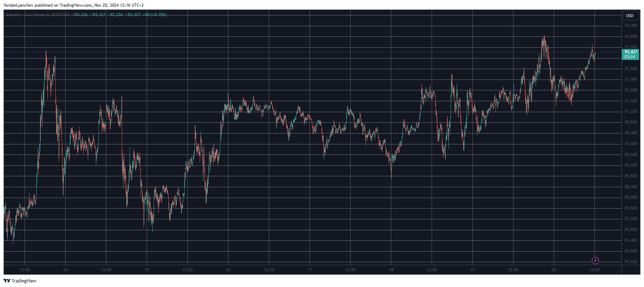Click the date label 20 on time axis
Screen dimensions: 644x287
point(554,270)
